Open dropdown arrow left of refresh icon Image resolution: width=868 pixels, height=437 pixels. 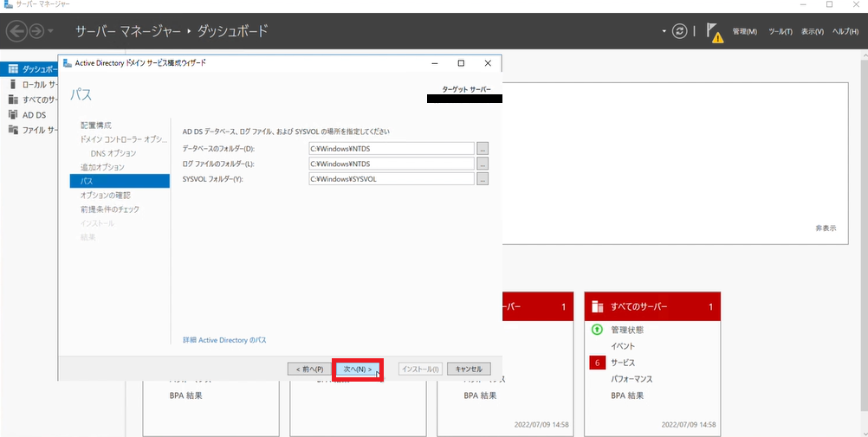click(x=664, y=31)
